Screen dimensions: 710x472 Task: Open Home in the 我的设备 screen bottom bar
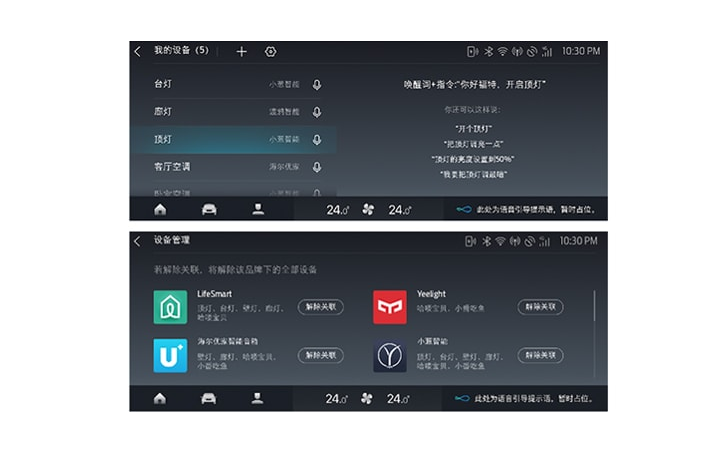(x=160, y=209)
